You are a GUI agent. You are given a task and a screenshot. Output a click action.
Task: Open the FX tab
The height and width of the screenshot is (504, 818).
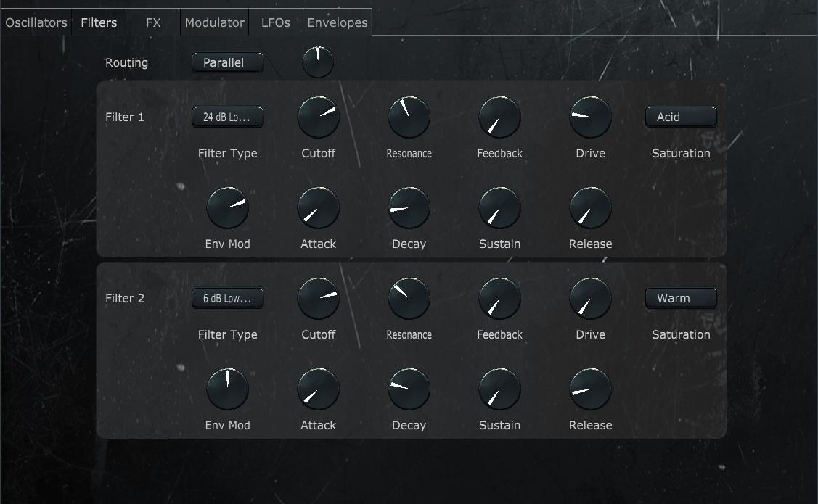point(152,22)
